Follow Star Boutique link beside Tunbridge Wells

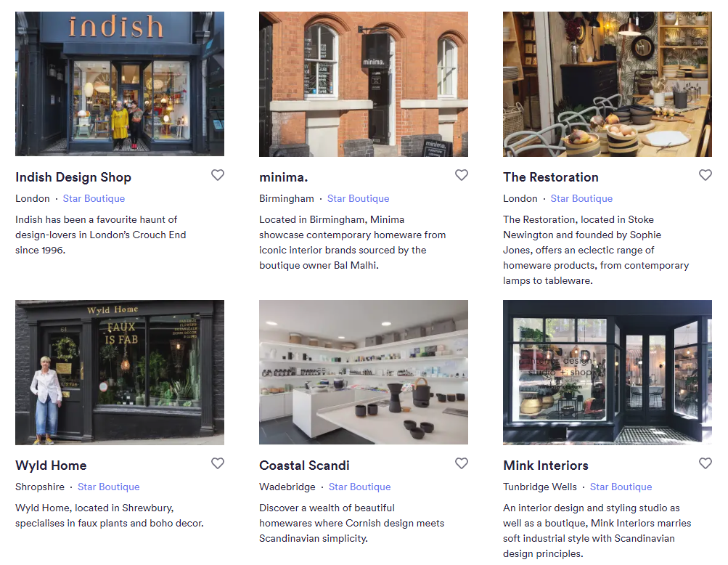(621, 487)
